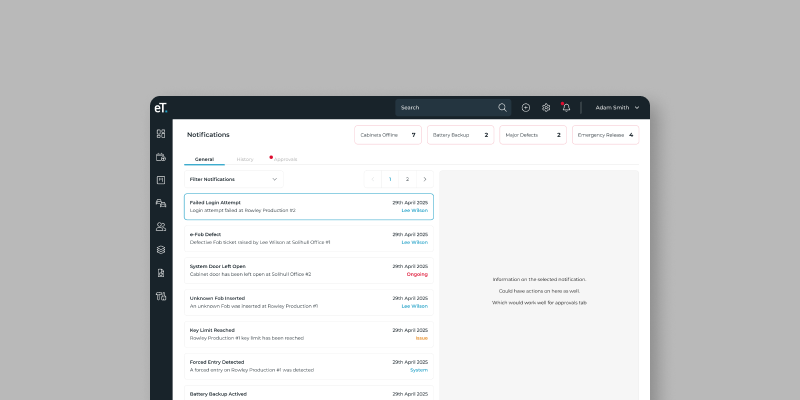This screenshot has width=800, height=400.
Task: Switch to the Approvals tab
Action: 285,159
